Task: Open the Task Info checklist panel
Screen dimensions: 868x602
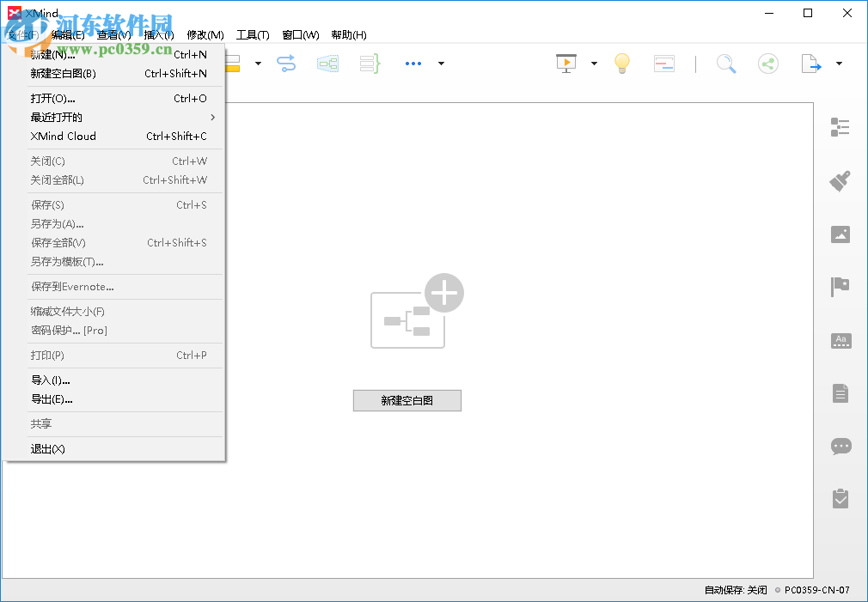Action: point(840,498)
